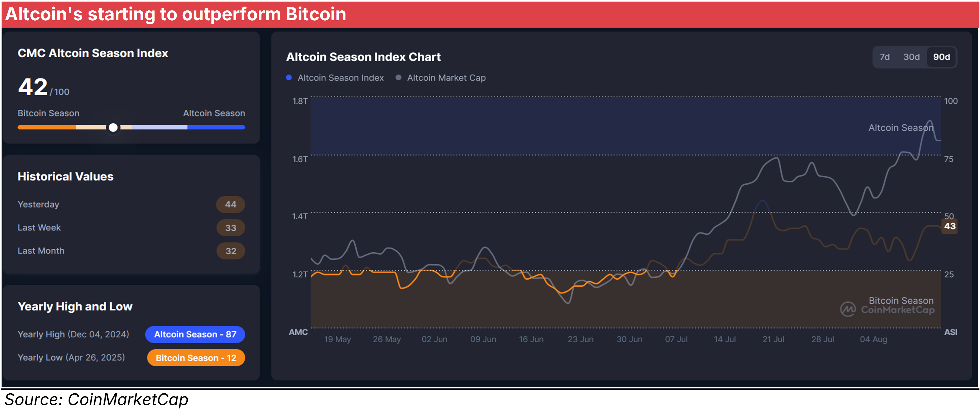The width and height of the screenshot is (980, 415).
Task: Click the Yesterday value 44 pill
Action: [x=231, y=205]
